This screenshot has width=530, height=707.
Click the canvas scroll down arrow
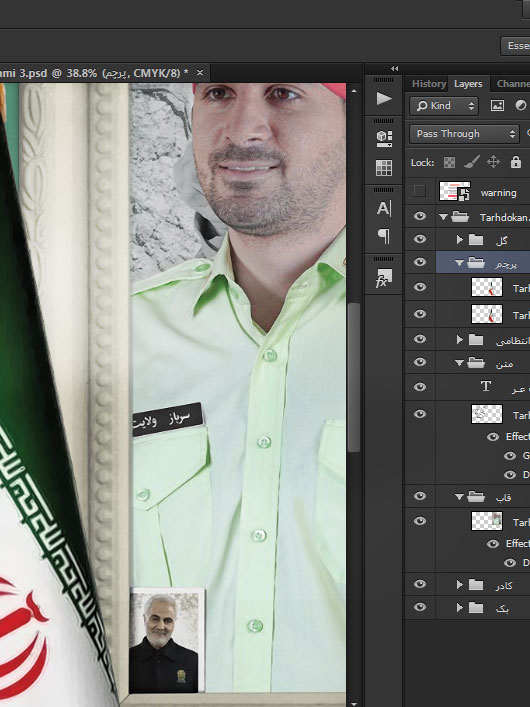tap(354, 704)
